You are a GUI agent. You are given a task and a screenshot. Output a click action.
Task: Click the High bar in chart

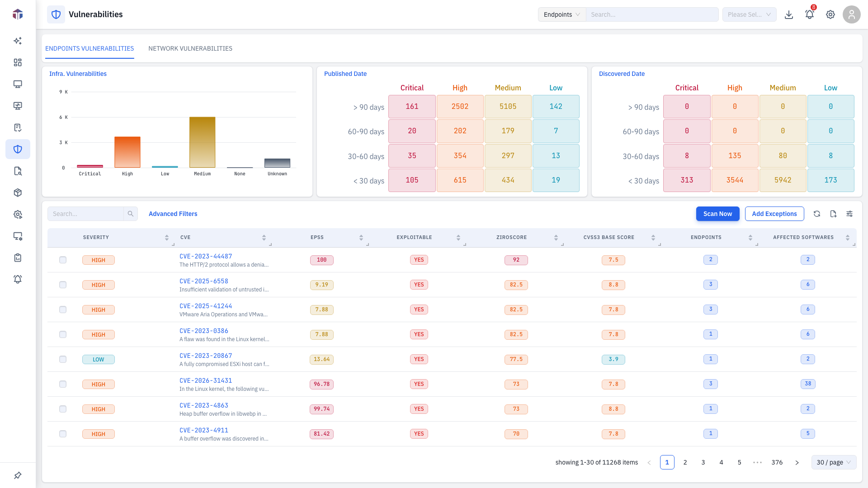(127, 152)
